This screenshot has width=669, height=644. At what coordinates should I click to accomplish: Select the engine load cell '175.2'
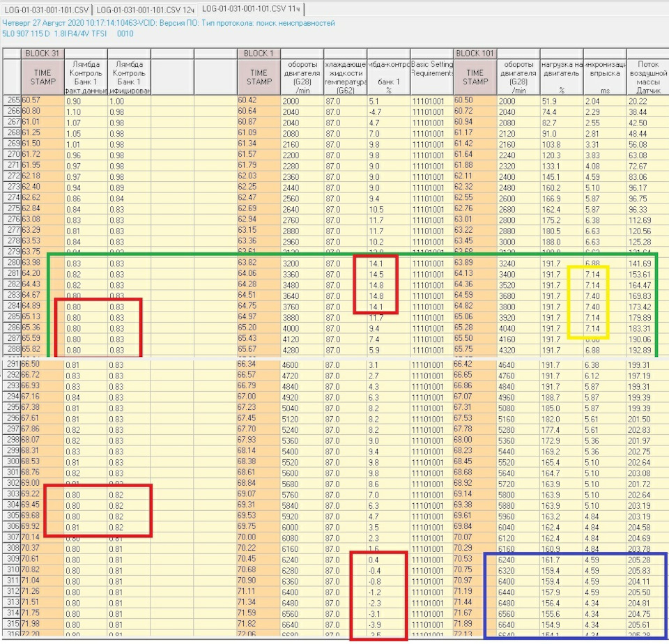click(x=562, y=220)
